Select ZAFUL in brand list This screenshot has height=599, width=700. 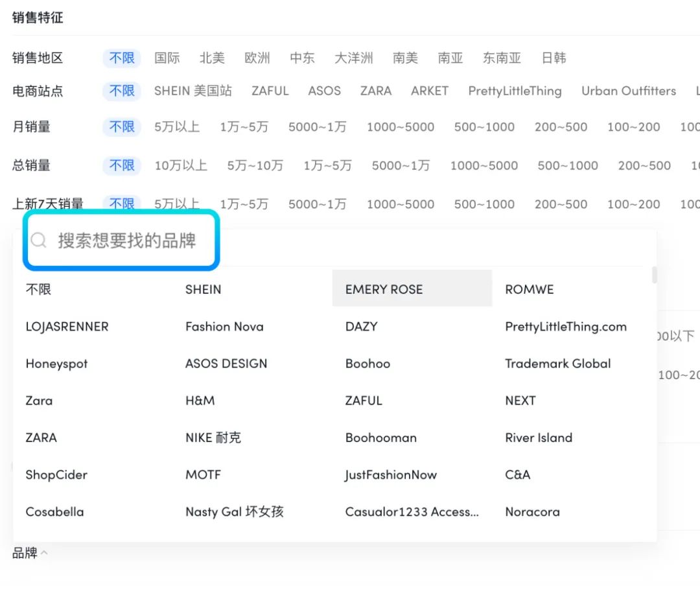[x=364, y=401]
